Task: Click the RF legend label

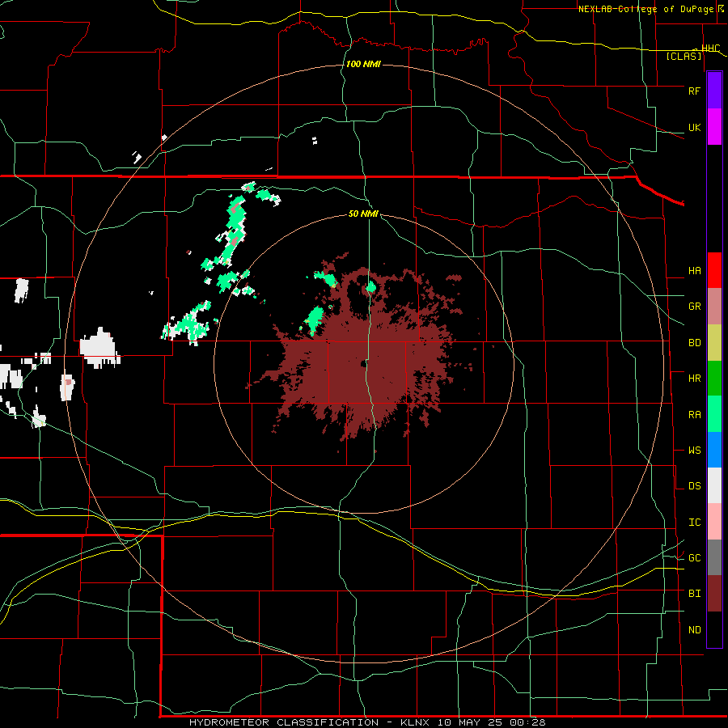Action: (694, 91)
